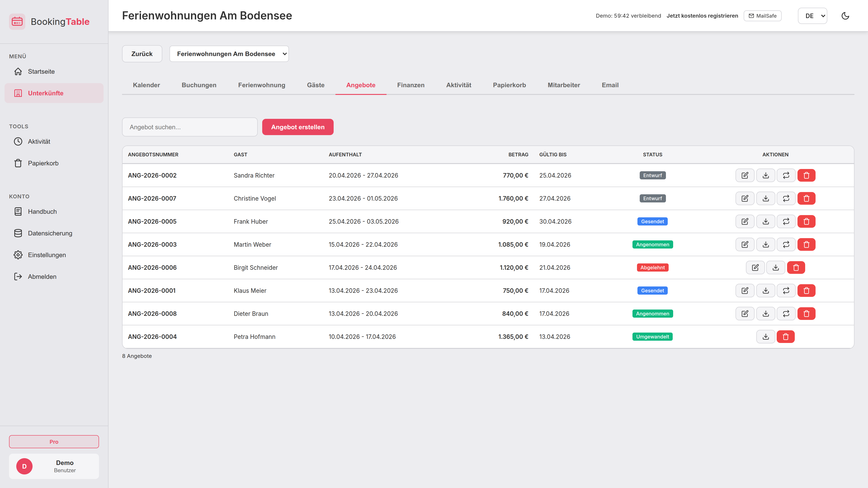The image size is (868, 488).
Task: Open the Gäste tab
Action: pos(315,85)
